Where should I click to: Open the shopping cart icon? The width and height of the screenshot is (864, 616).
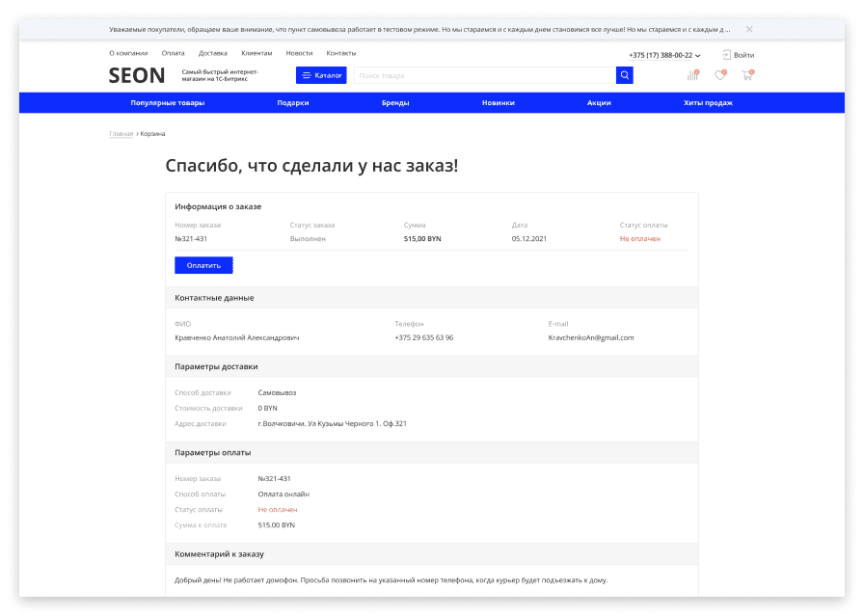coord(747,75)
